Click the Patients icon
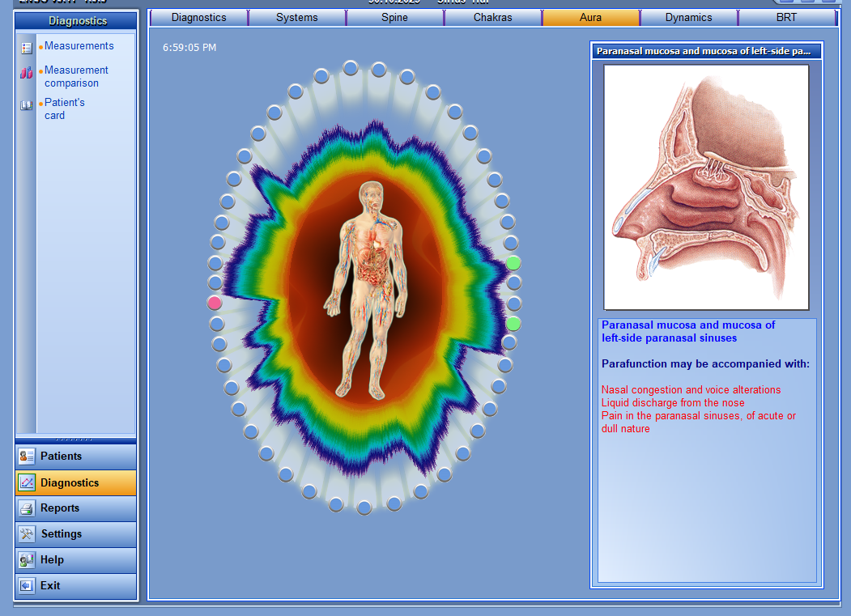 coord(27,457)
